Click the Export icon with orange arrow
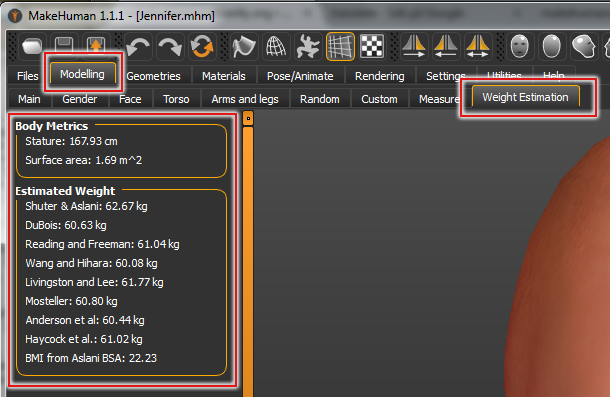The height and width of the screenshot is (397, 610). [x=96, y=45]
